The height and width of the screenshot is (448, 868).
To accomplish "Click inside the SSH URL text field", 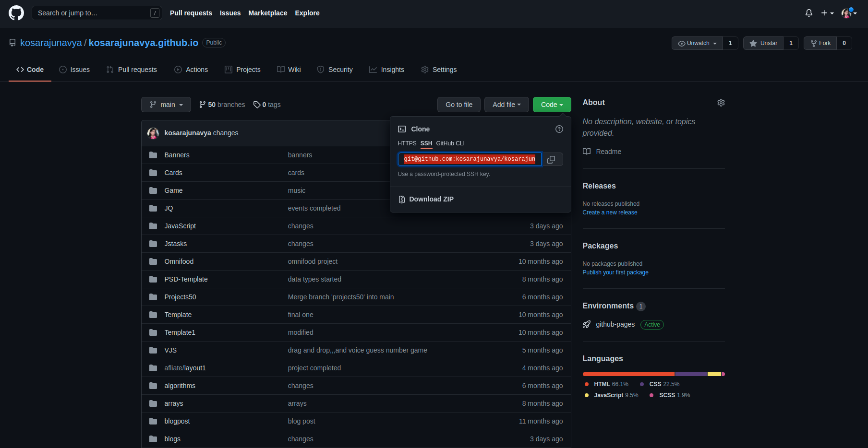I will [469, 159].
